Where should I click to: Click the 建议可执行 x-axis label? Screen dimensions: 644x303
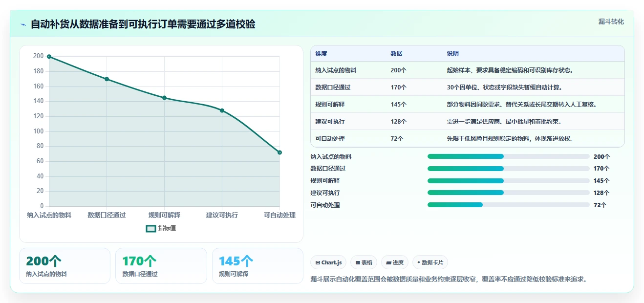tap(222, 215)
